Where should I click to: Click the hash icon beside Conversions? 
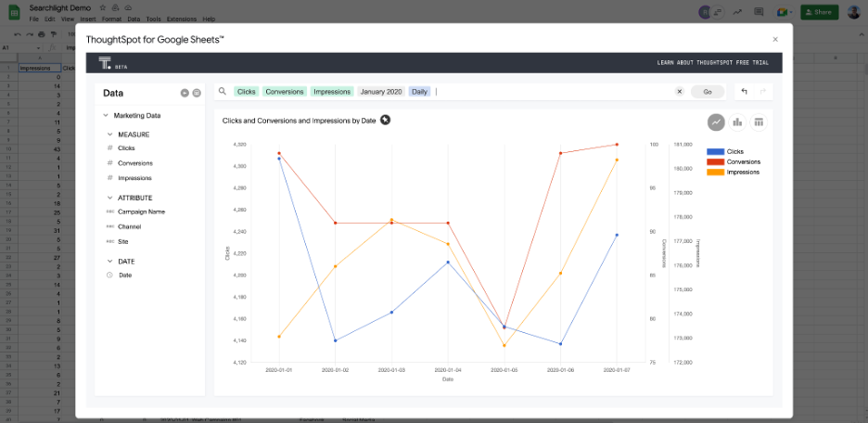(109, 162)
